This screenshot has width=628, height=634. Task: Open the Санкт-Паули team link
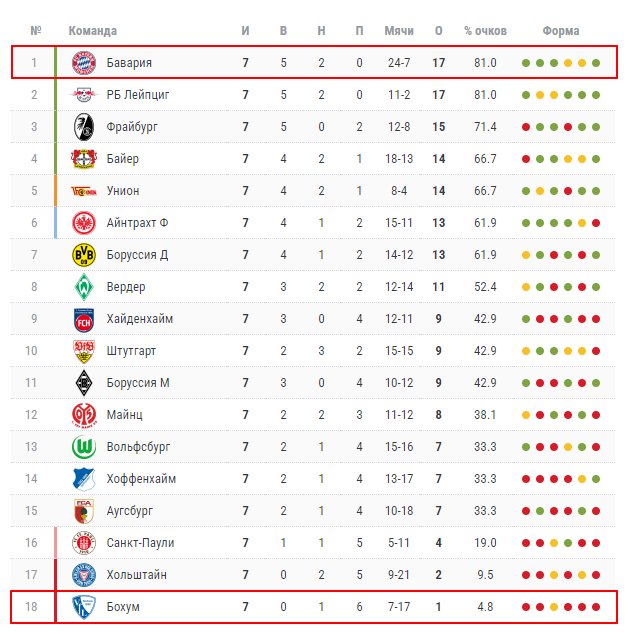click(x=140, y=543)
